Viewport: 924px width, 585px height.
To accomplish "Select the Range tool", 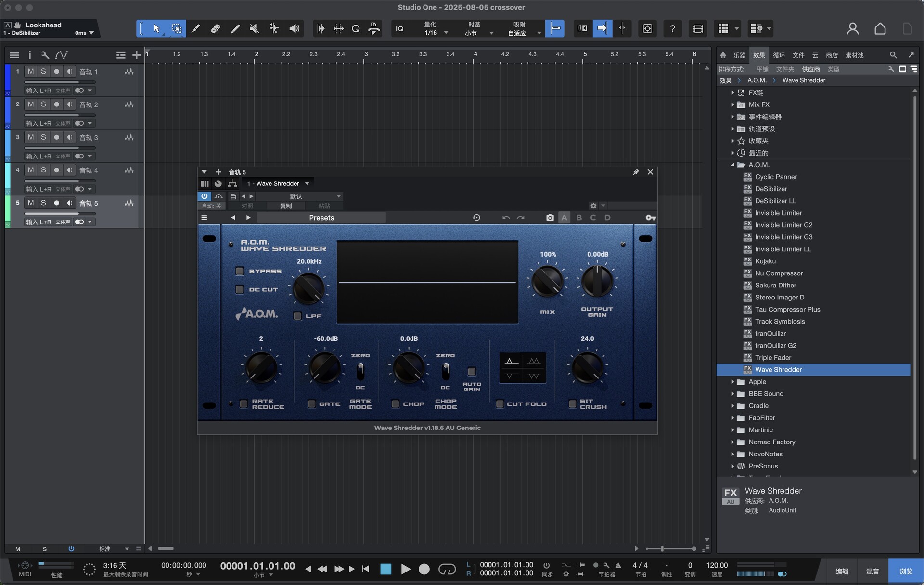I will 176,29.
